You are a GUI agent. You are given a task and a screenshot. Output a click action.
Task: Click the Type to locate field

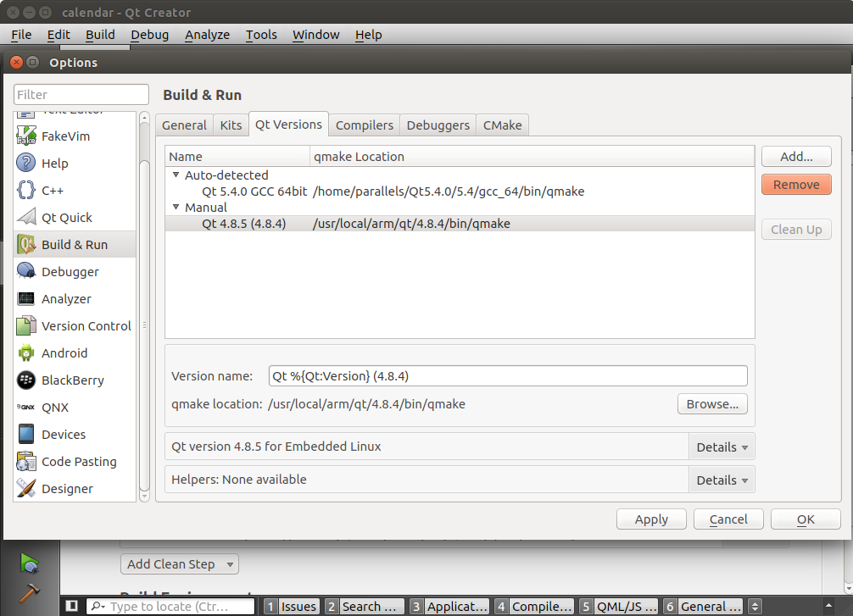pos(170,606)
